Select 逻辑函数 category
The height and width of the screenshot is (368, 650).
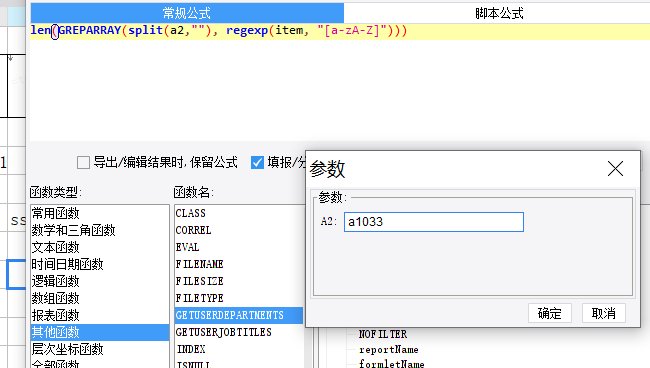[x=99, y=281]
